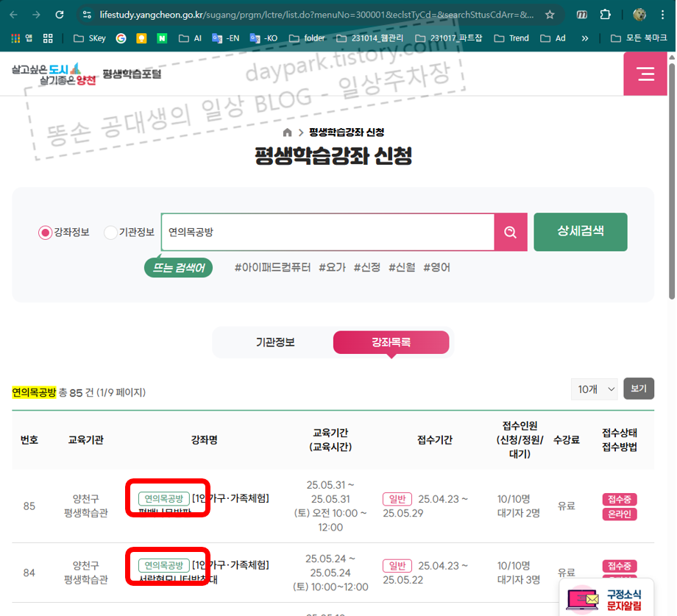The width and height of the screenshot is (677, 616).
Task: Click the home icon in the breadcrumb
Action: [x=287, y=132]
